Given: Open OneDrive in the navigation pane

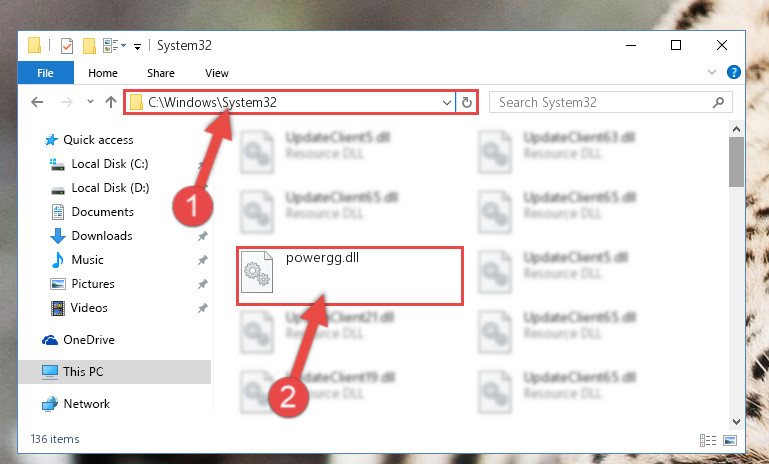Looking at the screenshot, I should (89, 340).
